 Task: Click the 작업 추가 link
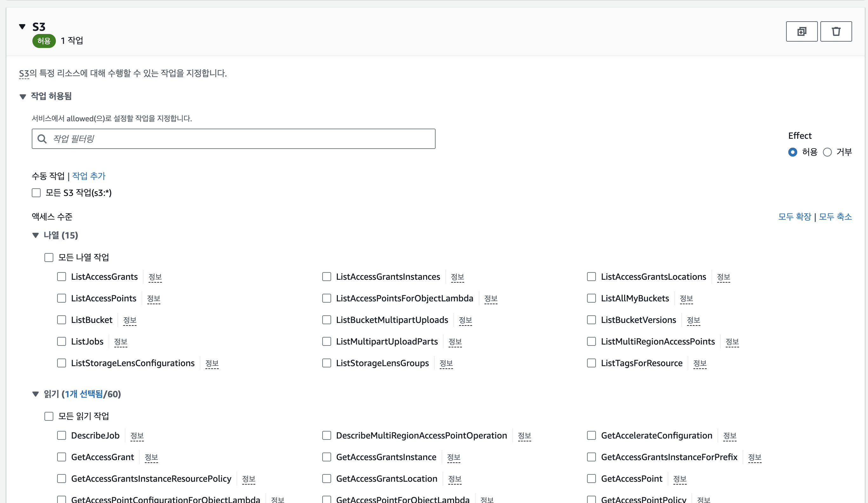pyautogui.click(x=89, y=176)
